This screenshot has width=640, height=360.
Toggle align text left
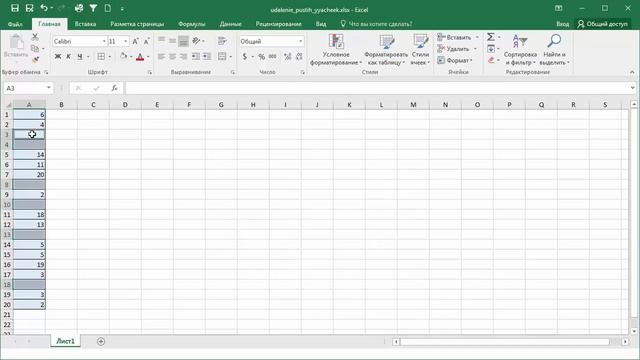coord(161,56)
